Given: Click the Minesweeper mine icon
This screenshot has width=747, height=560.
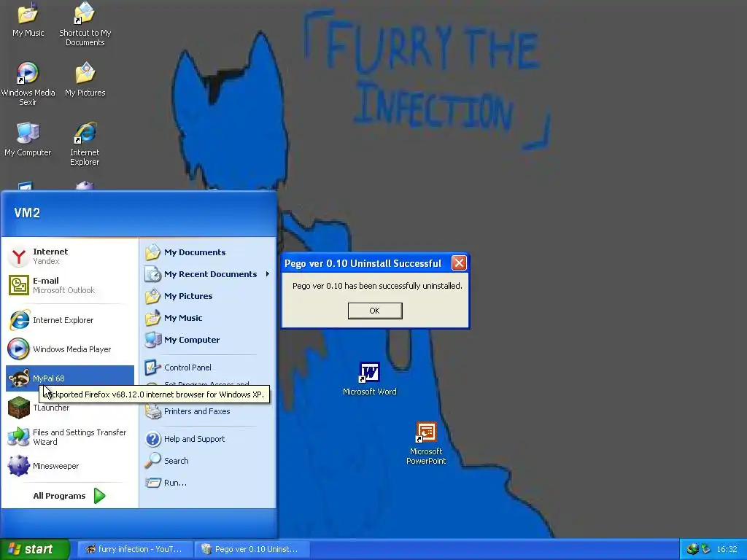Looking at the screenshot, I should point(18,466).
